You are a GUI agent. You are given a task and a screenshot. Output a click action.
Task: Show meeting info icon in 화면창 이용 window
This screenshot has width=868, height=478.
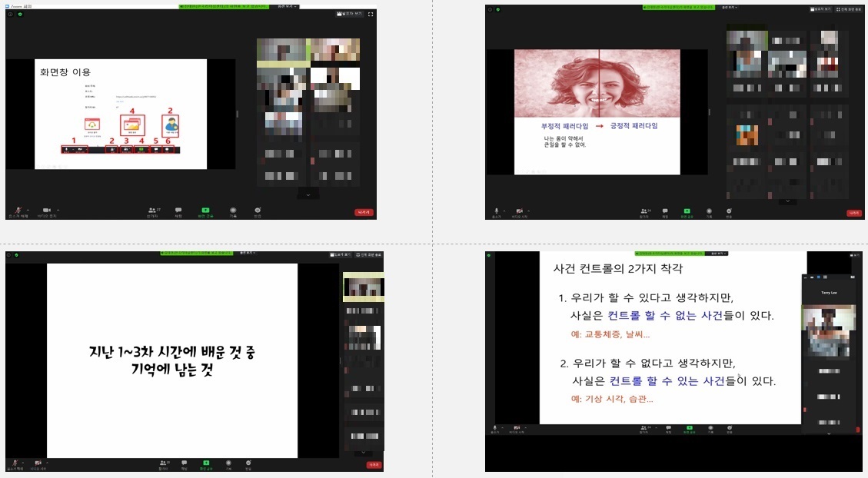(x=10, y=14)
